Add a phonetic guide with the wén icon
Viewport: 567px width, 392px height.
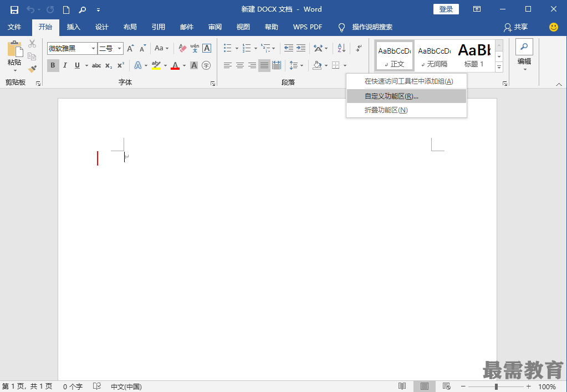pyautogui.click(x=195, y=48)
